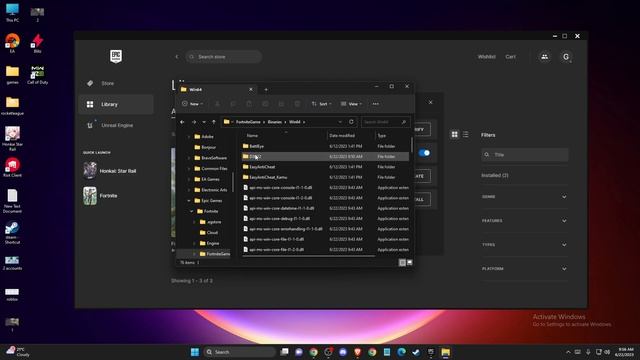Navigate back in File Explorer

pos(182,122)
